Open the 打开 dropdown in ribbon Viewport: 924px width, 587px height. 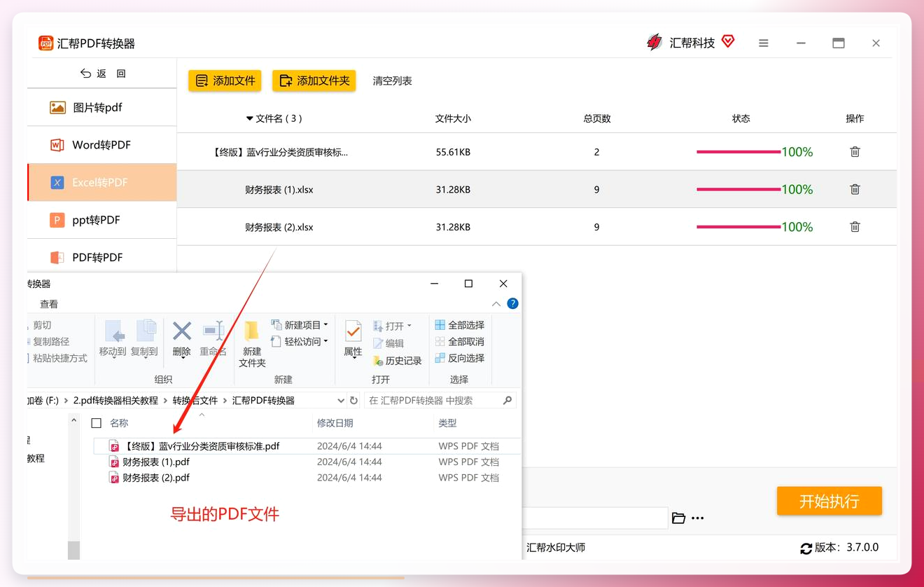click(x=392, y=326)
